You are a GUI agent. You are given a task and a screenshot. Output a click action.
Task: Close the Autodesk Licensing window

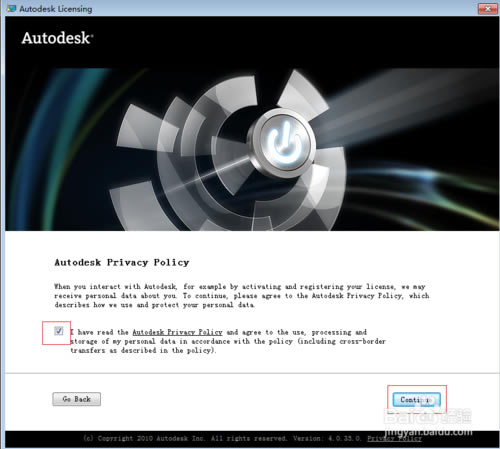[487, 9]
